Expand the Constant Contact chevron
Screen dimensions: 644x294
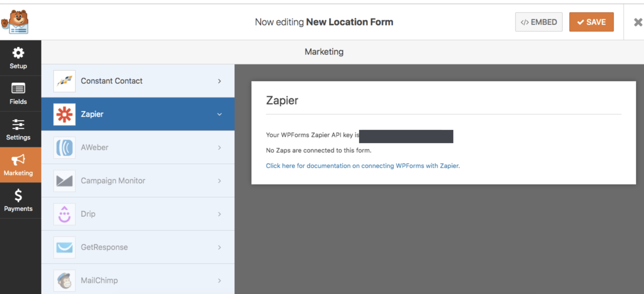[219, 81]
